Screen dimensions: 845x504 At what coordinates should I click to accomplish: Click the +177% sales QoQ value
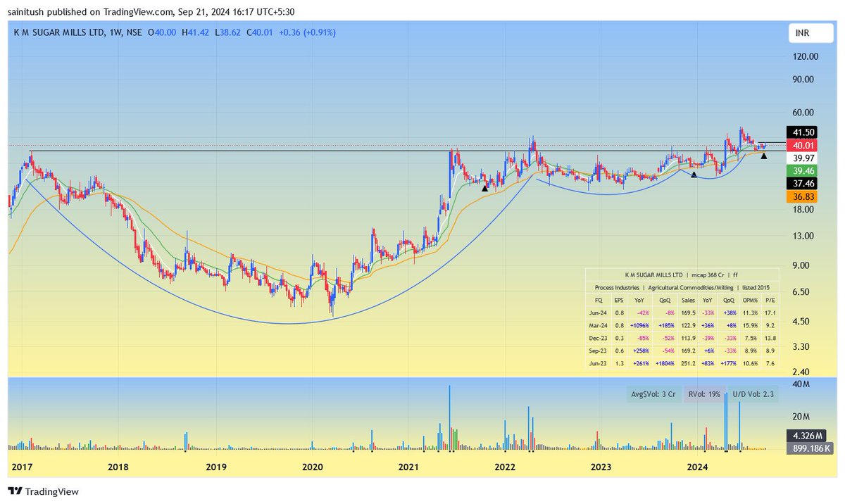[x=728, y=364]
